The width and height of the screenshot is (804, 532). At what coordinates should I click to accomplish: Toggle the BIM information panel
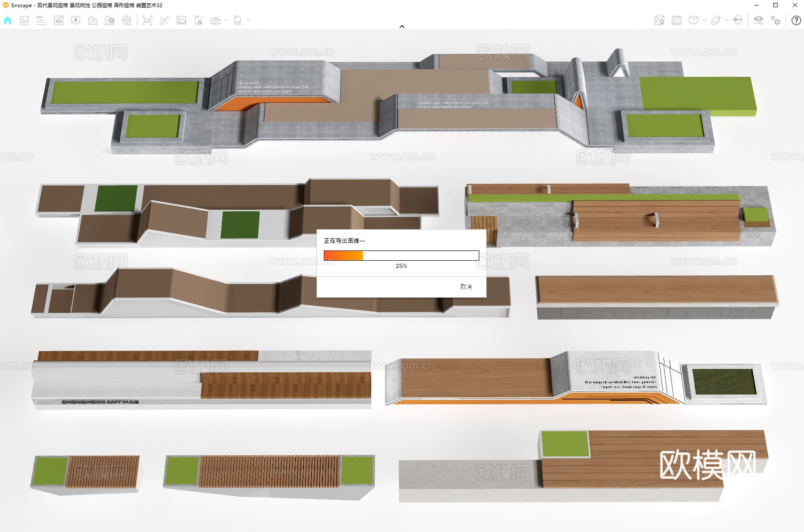41,21
